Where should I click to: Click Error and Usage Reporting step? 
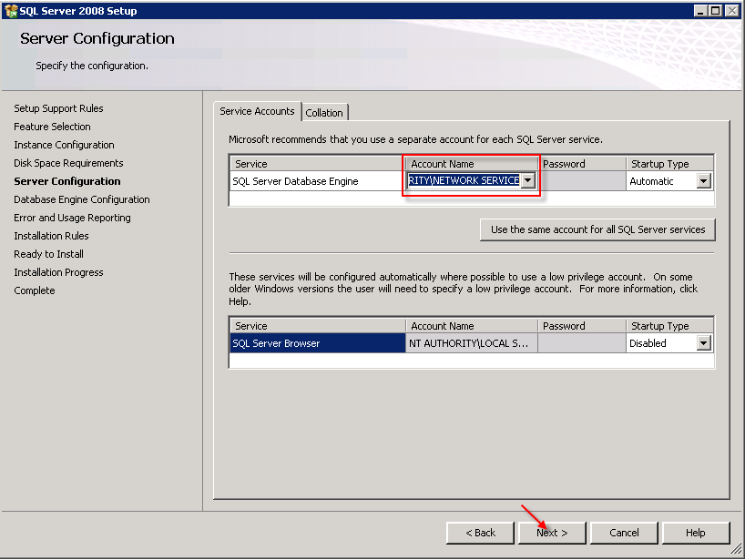coord(72,218)
